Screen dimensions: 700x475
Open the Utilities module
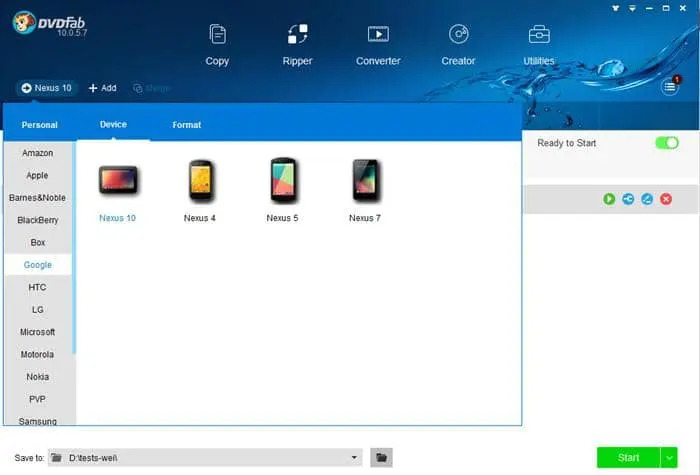tap(539, 45)
